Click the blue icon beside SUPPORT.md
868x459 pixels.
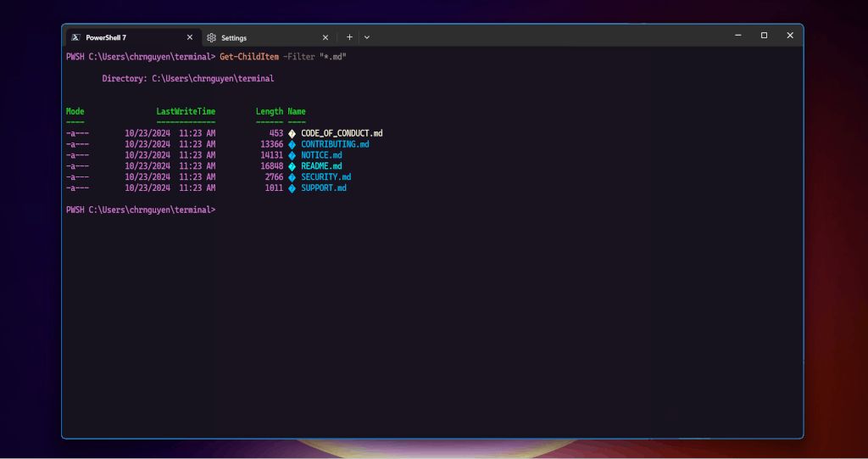click(x=292, y=188)
